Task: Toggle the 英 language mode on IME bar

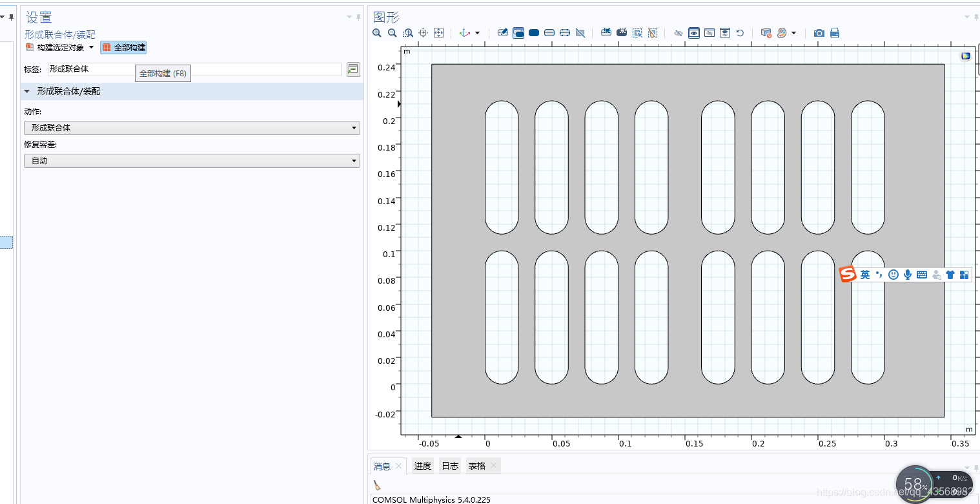Action: coord(865,275)
